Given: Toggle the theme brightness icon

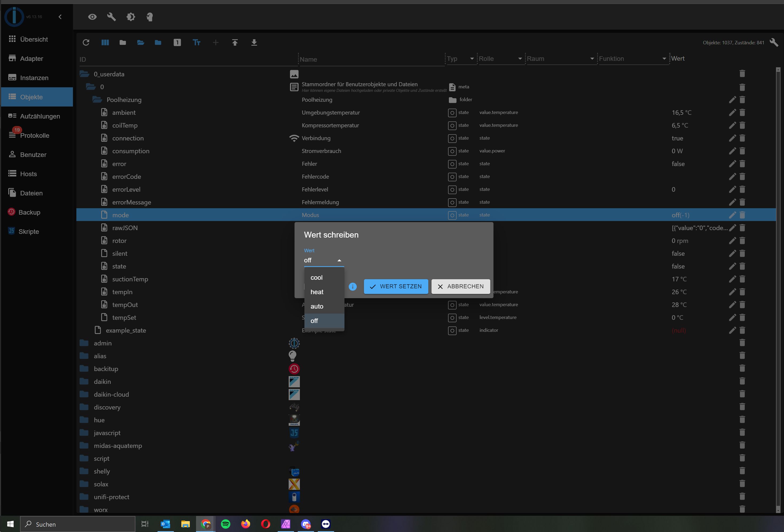Looking at the screenshot, I should coord(131,17).
